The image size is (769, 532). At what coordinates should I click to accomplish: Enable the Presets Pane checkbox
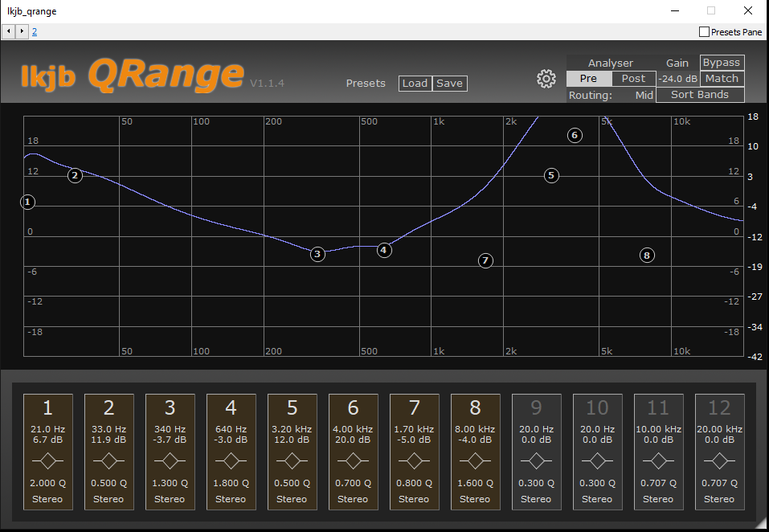pyautogui.click(x=702, y=31)
